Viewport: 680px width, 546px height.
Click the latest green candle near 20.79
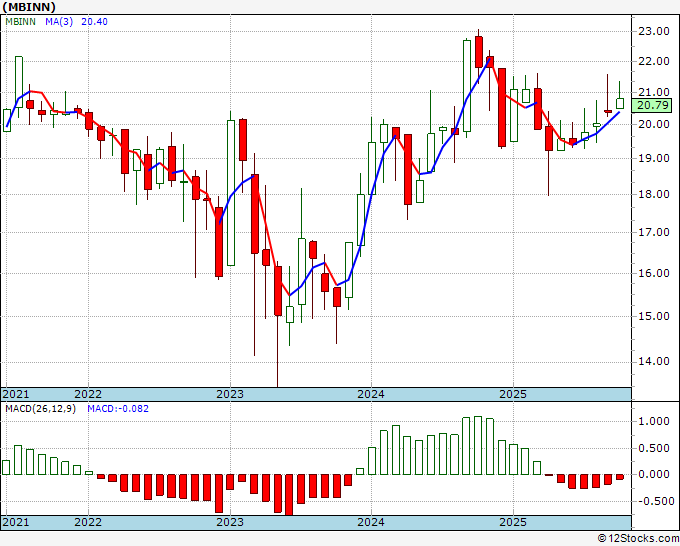[x=620, y=103]
